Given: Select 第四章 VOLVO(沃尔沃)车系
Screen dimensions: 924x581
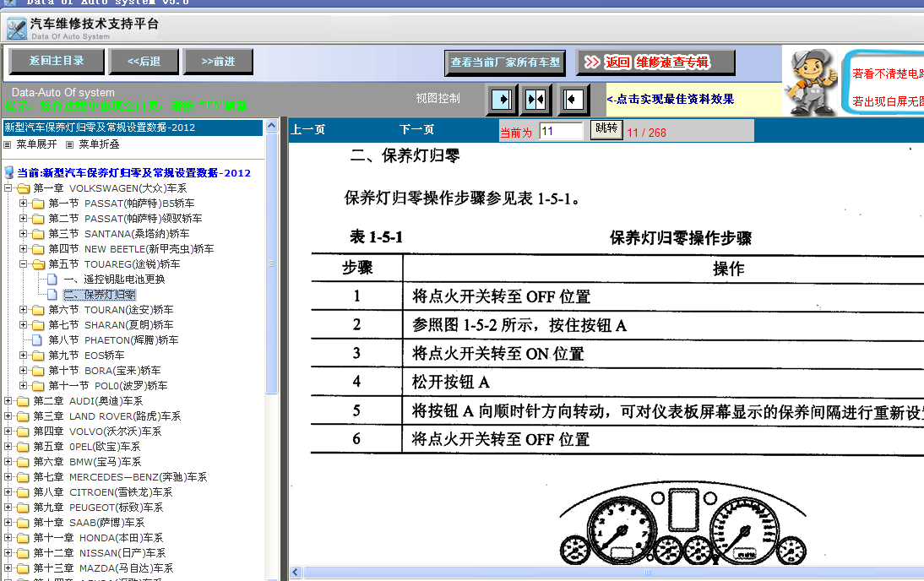Looking at the screenshot, I should 97,432.
